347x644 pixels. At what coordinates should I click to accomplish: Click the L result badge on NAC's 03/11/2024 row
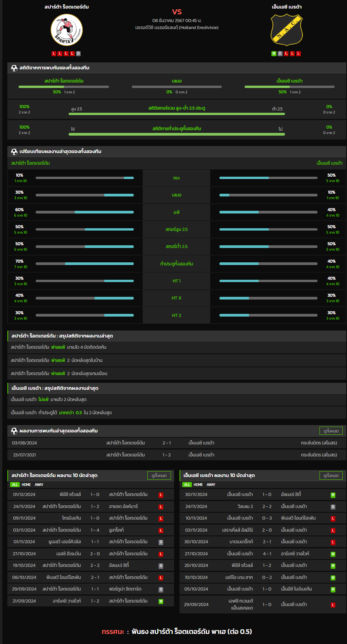(x=333, y=530)
